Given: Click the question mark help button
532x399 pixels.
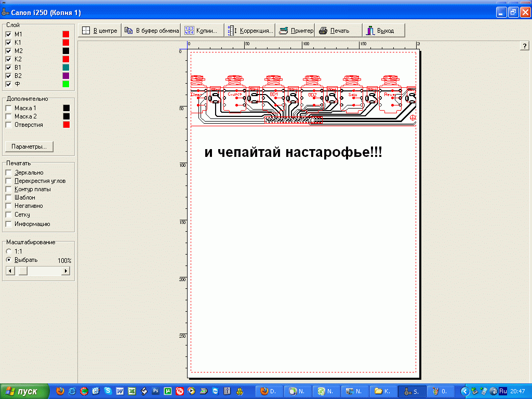Looking at the screenshot, I should point(525,46).
